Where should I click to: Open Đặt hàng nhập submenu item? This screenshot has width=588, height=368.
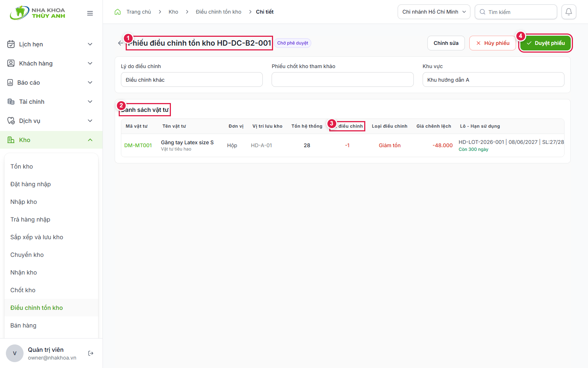coord(51,184)
